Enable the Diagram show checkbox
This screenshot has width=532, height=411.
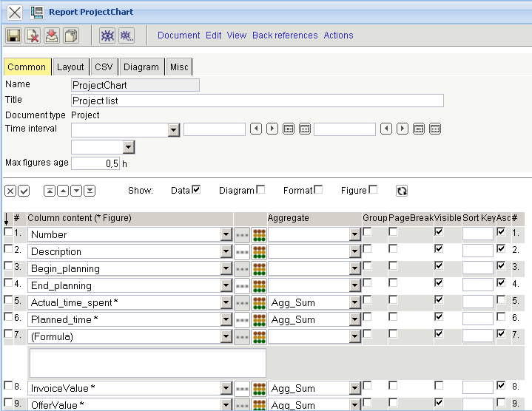point(260,190)
